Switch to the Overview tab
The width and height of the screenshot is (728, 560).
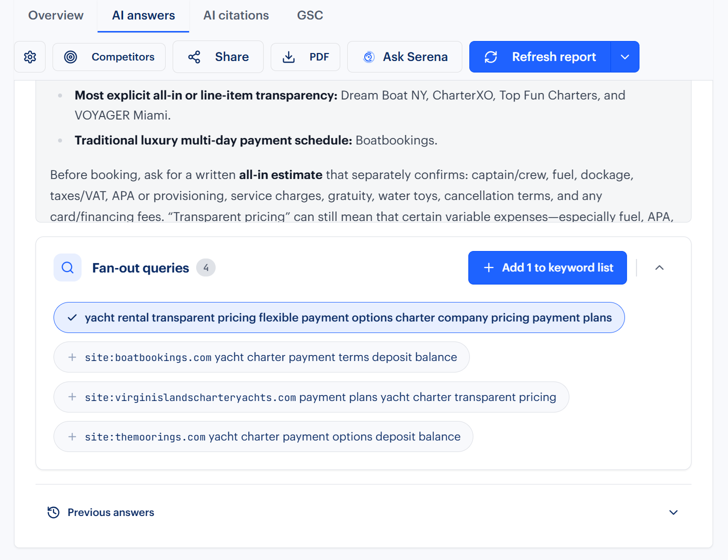click(56, 15)
